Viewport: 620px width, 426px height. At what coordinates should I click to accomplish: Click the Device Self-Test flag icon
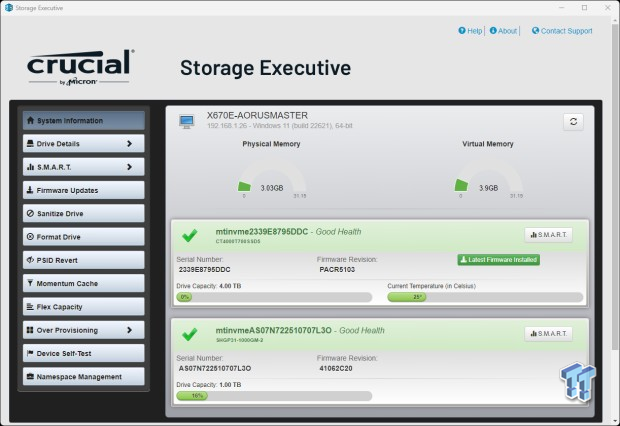(x=30, y=353)
